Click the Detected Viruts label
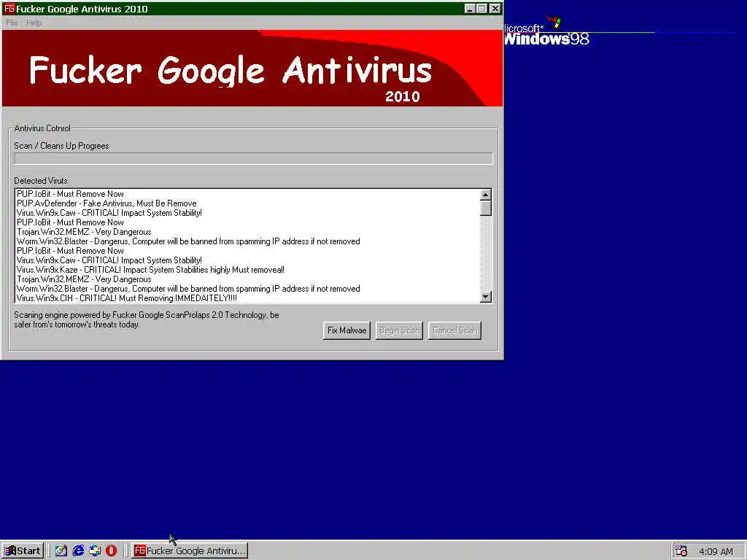 [x=41, y=181]
